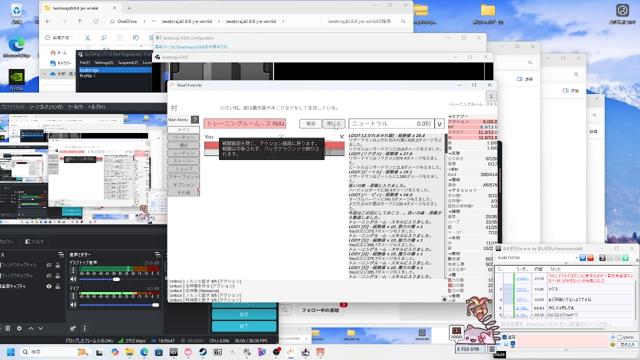Open the Tools menu in OBS menu bar
The image size is (640, 360).
point(75,107)
